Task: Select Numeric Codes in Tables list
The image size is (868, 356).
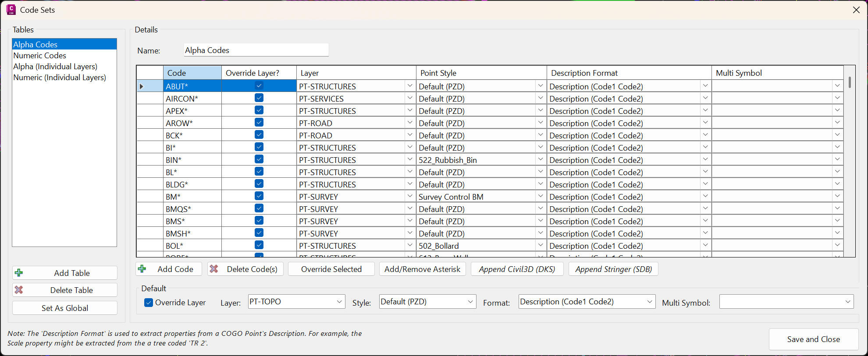Action: 39,56
